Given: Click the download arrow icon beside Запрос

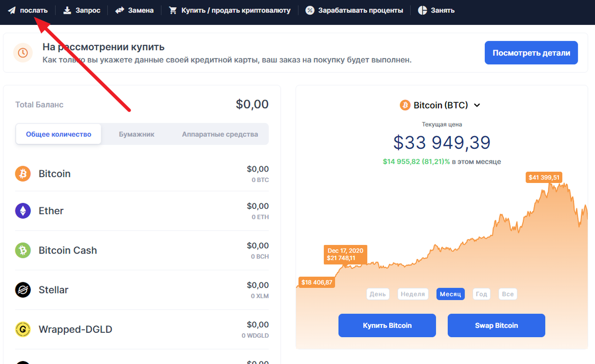Looking at the screenshot, I should click(67, 10).
